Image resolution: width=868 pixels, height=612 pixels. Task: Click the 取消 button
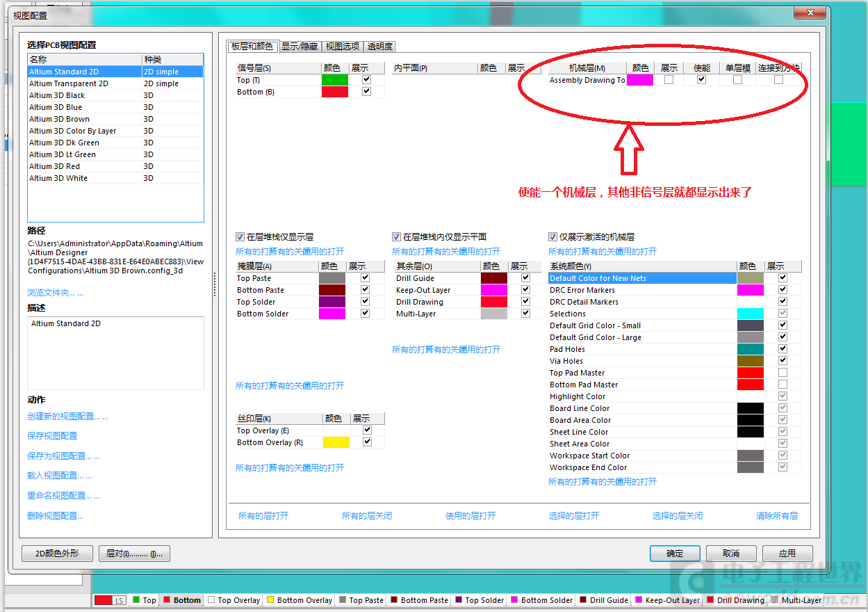[731, 554]
